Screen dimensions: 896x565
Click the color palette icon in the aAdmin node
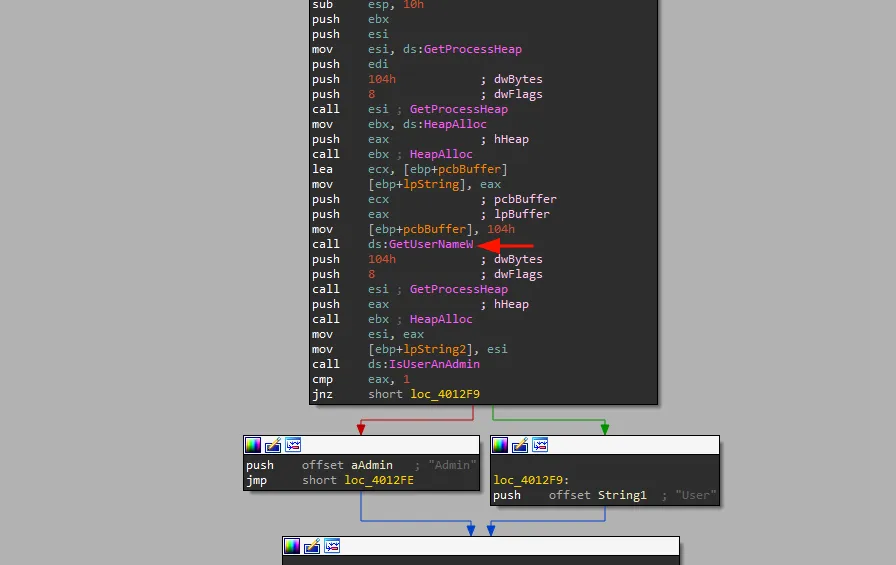pyautogui.click(x=253, y=445)
